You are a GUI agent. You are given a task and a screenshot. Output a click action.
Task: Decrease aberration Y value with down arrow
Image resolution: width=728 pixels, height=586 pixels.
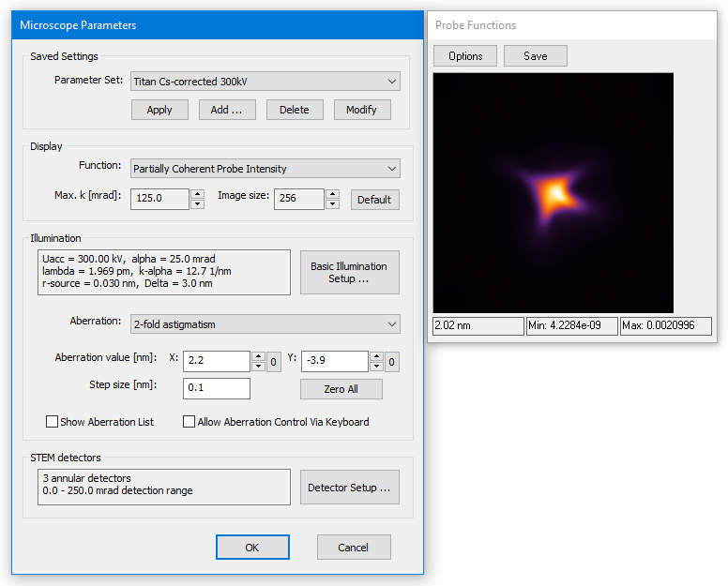pos(377,367)
